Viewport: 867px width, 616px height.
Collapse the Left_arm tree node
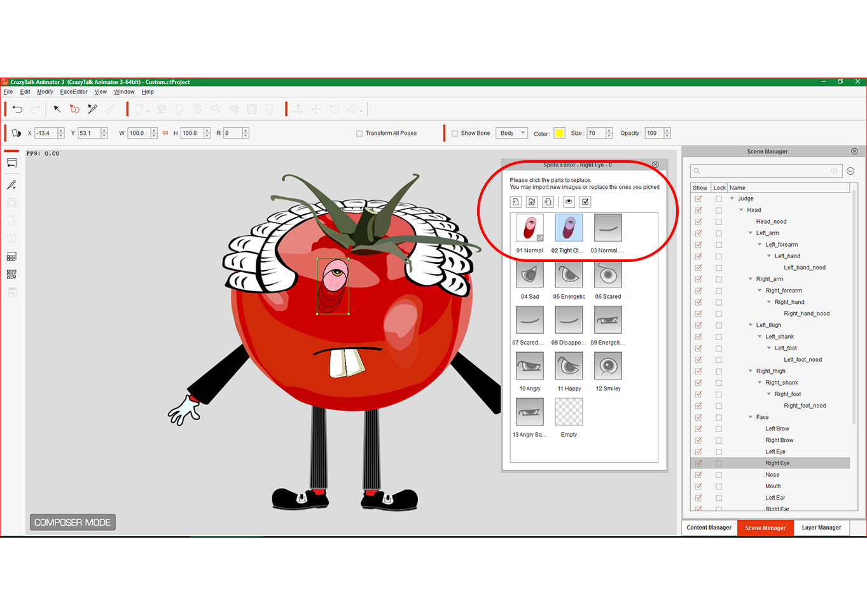point(751,233)
